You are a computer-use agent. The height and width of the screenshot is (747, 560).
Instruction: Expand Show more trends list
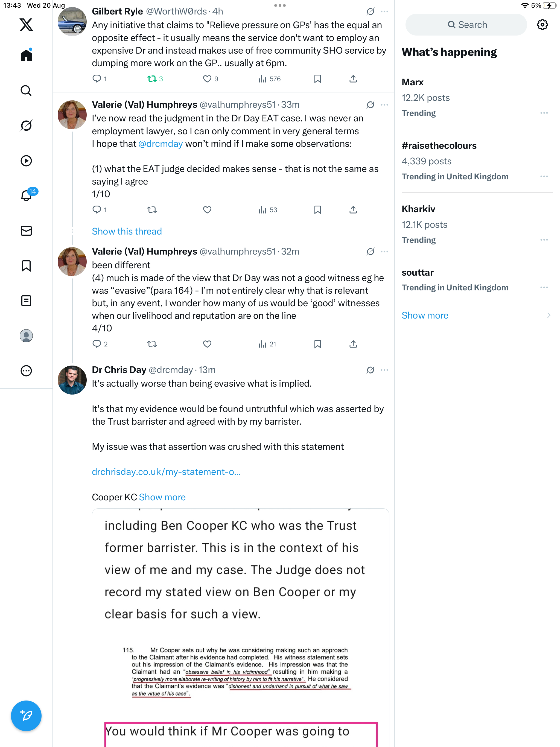pyautogui.click(x=425, y=316)
